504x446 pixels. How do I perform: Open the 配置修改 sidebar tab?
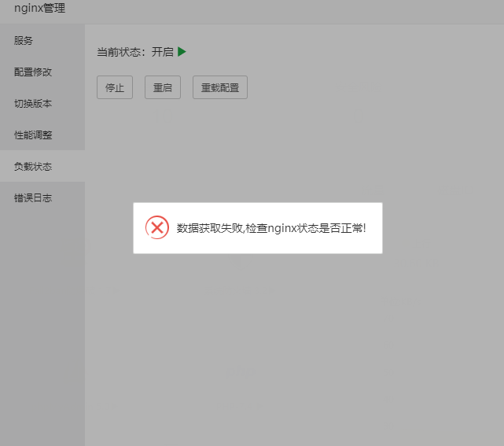tap(42, 72)
